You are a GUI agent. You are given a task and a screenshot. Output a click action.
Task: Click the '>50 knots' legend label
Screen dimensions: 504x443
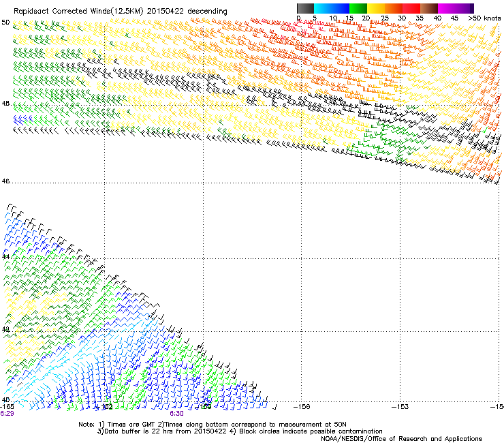484,18
